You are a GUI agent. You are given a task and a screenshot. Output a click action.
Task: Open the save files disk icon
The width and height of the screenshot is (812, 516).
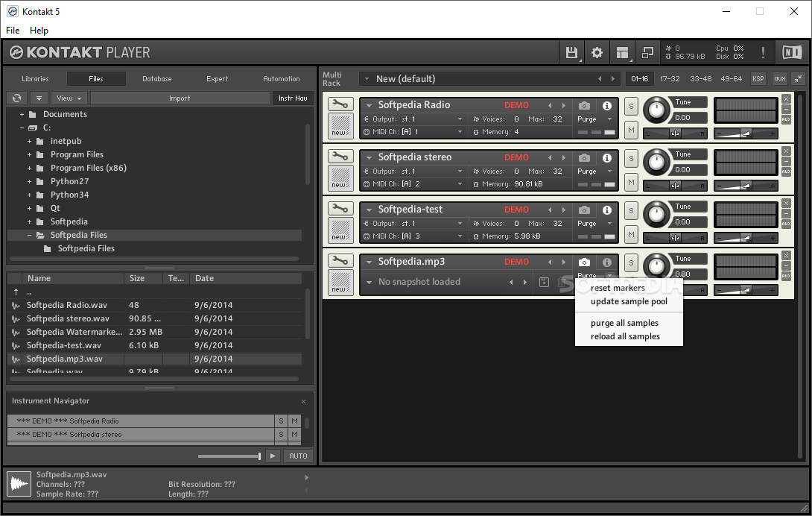571,52
